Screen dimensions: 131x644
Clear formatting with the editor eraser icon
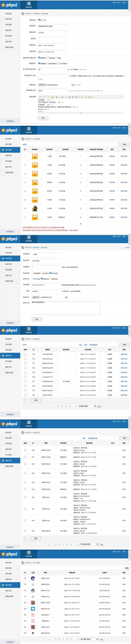66,97
